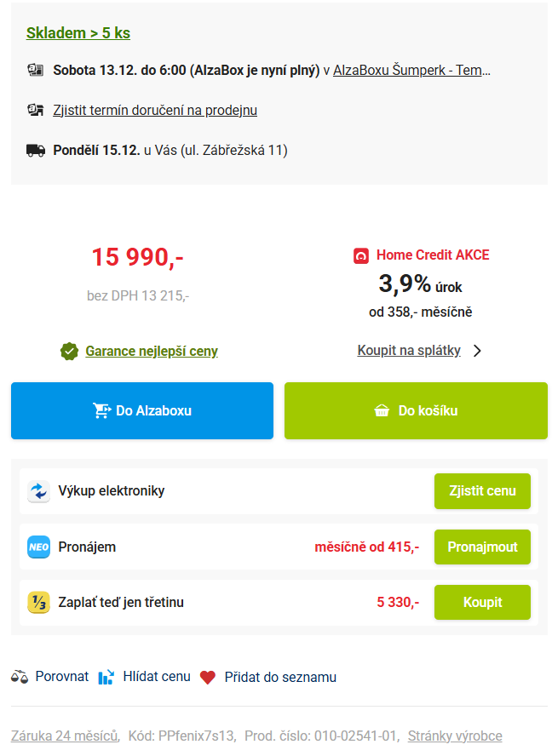Screen dimensions: 552x756
Task: Add product with Do košíku button
Action: (x=416, y=411)
